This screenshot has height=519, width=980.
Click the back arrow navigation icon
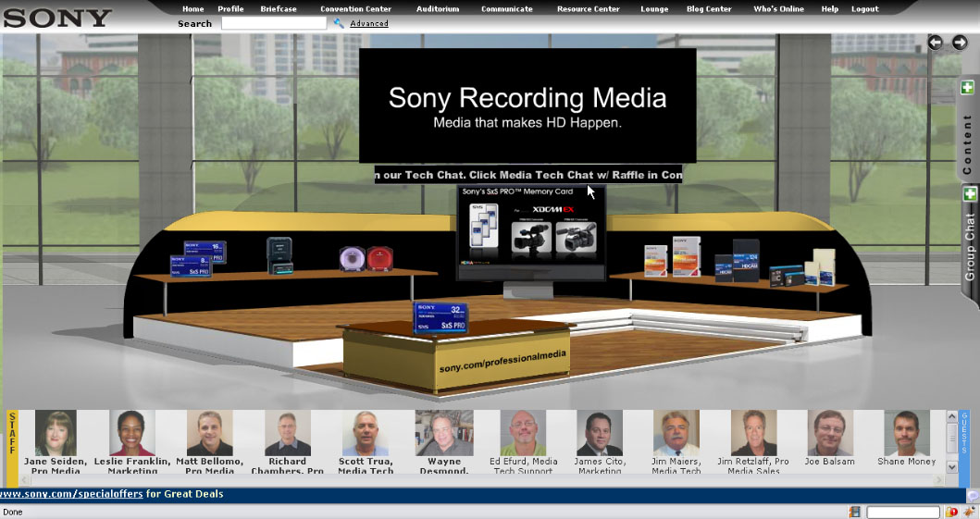[x=935, y=42]
